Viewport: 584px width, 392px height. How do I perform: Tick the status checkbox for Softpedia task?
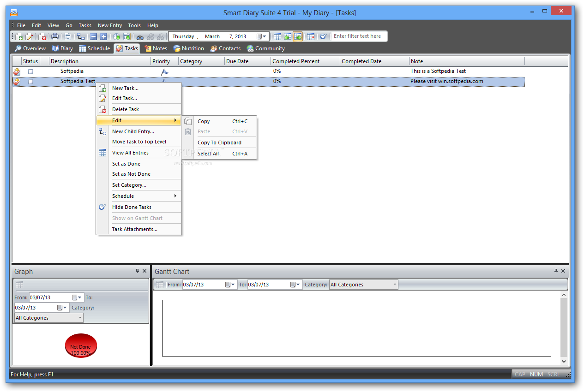[x=31, y=71]
